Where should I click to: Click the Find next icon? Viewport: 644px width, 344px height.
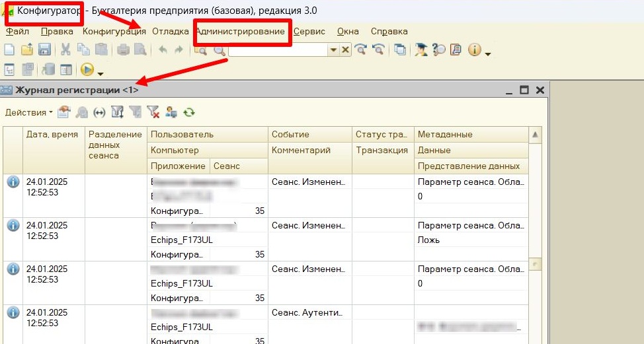361,50
